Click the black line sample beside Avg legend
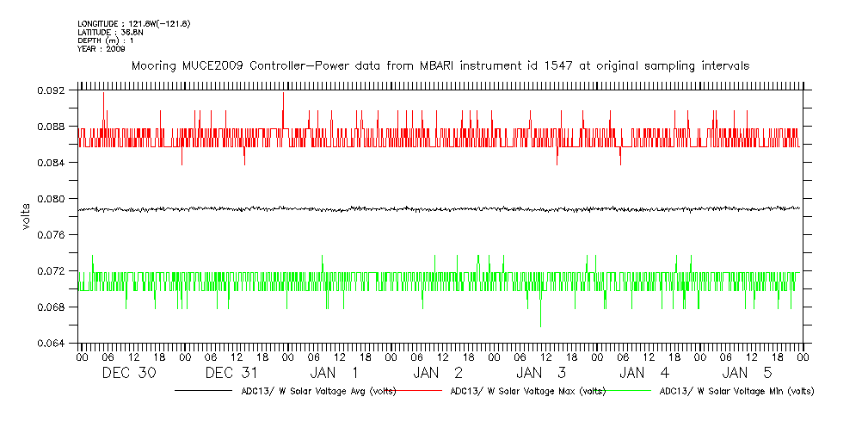The width and height of the screenshot is (868, 434). [206, 391]
